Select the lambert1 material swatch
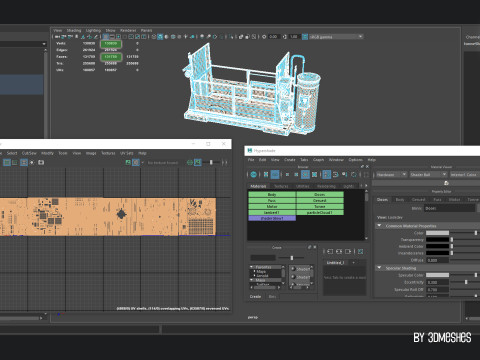The width and height of the screenshot is (480, 360). click(272, 212)
